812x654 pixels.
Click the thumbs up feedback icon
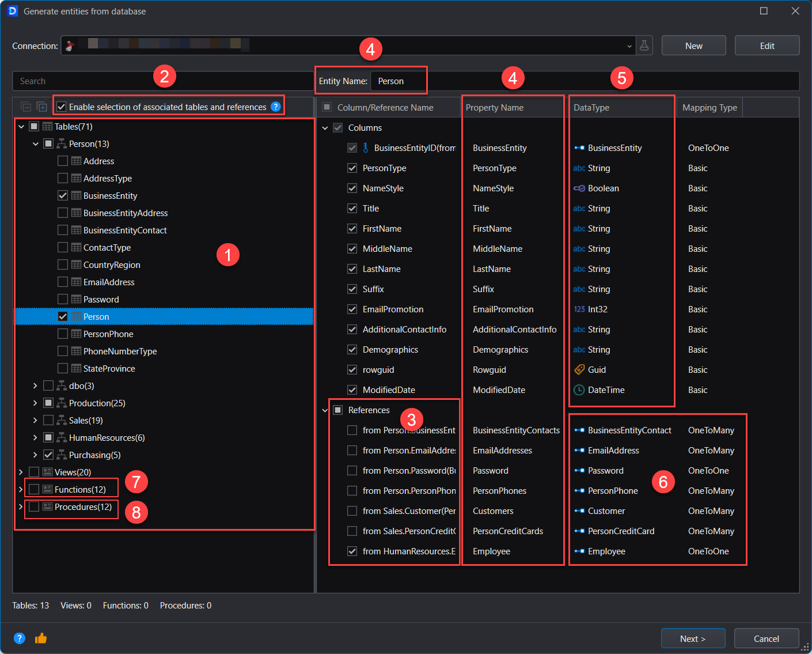(x=41, y=638)
